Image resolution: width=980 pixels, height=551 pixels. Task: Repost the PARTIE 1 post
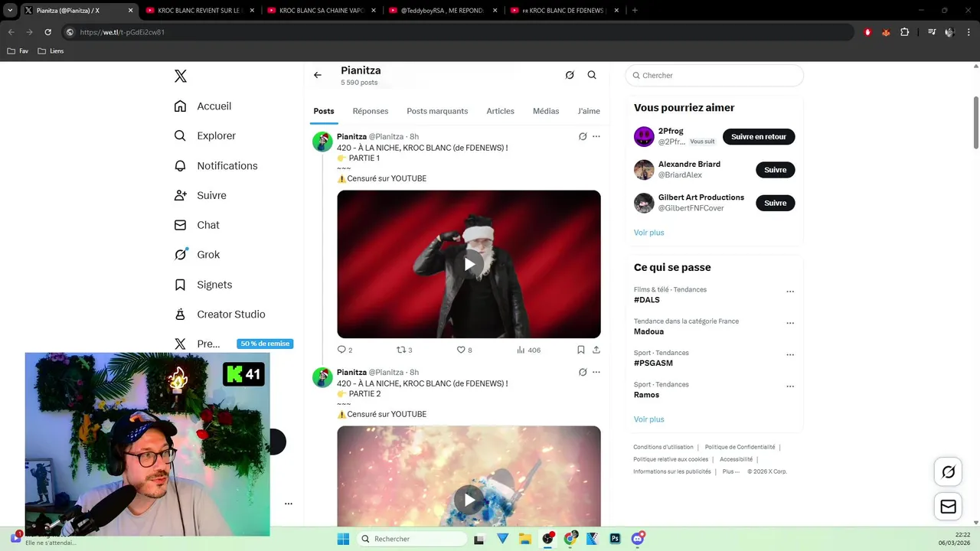click(x=404, y=350)
